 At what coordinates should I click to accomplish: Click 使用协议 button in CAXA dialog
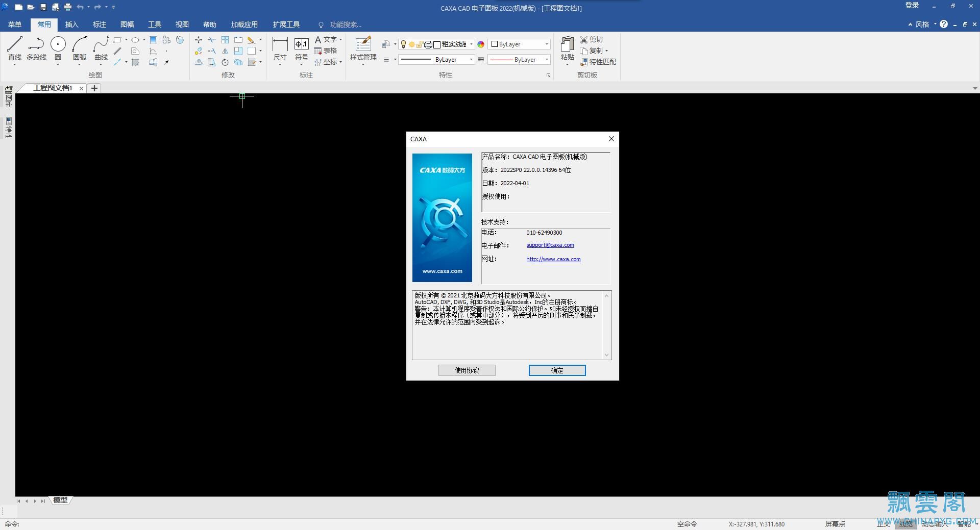[x=467, y=370]
